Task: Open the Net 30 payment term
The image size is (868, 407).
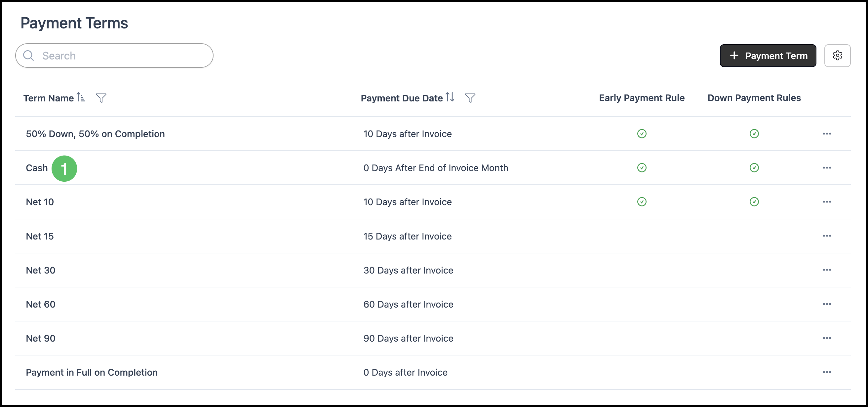Action: (41, 270)
